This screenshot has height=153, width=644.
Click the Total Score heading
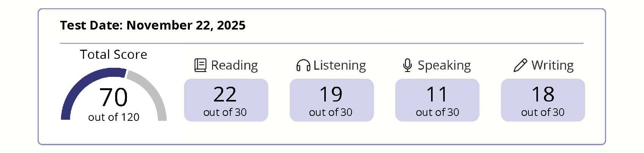pyautogui.click(x=113, y=55)
